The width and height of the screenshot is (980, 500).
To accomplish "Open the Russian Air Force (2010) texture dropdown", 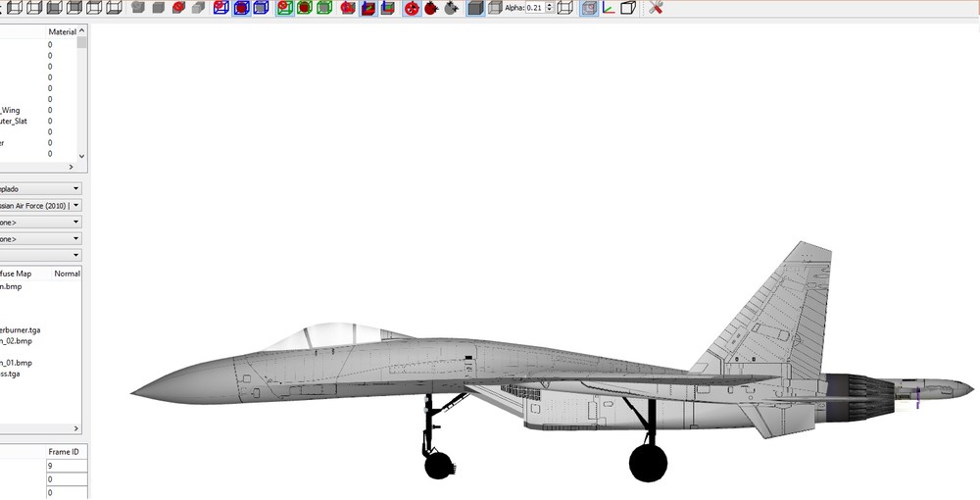I will point(40,205).
